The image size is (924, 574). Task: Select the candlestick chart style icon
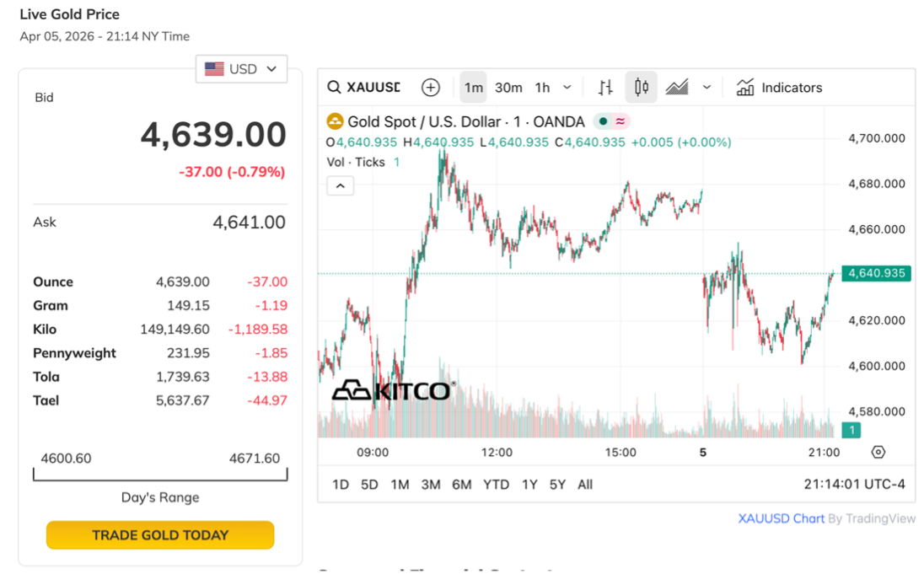click(x=642, y=88)
